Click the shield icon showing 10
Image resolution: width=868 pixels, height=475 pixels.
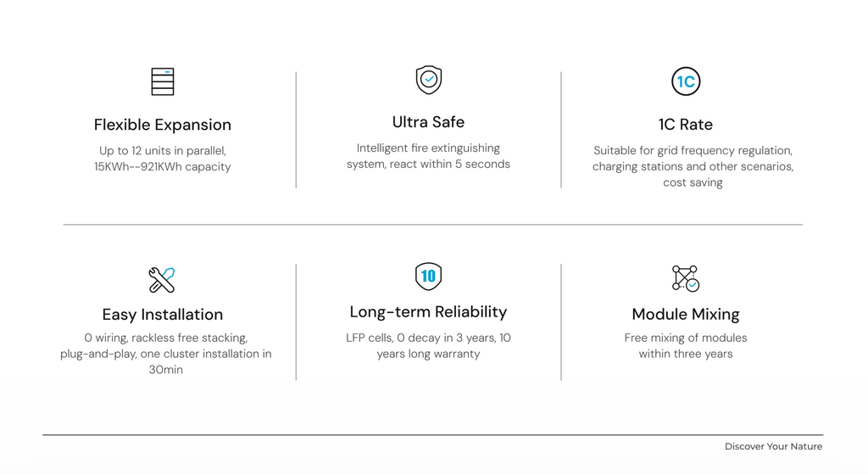428,277
